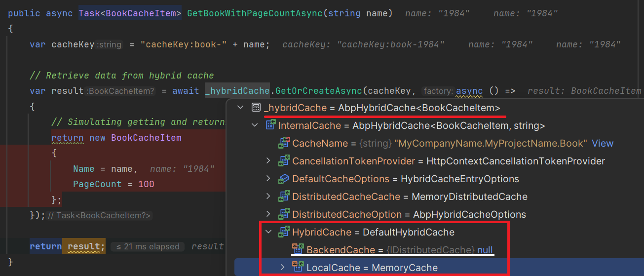Screen dimensions: 644x276
Task: Click the CacheName field icon
Action: 284,143
